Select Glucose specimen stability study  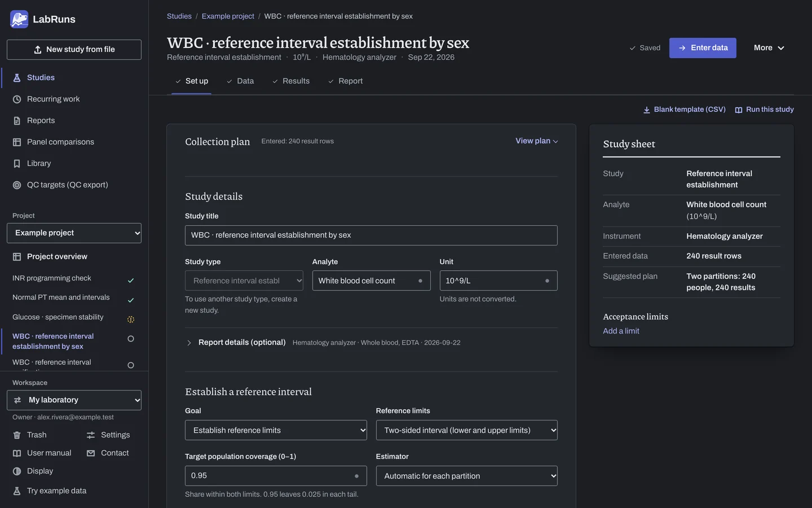coord(58,317)
